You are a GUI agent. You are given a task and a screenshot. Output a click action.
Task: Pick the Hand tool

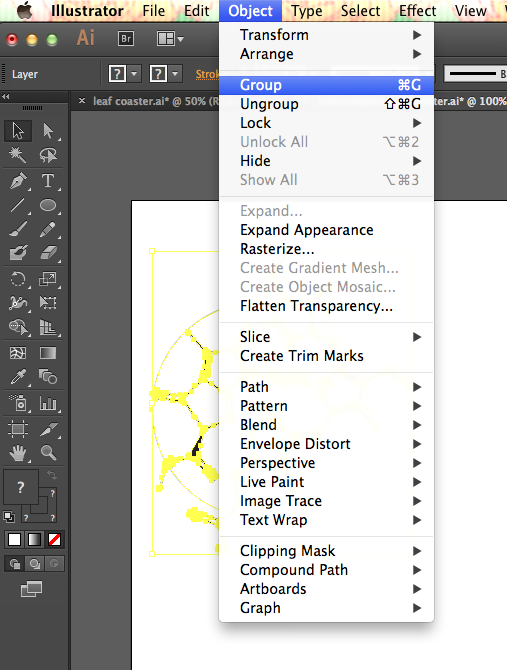[x=18, y=453]
